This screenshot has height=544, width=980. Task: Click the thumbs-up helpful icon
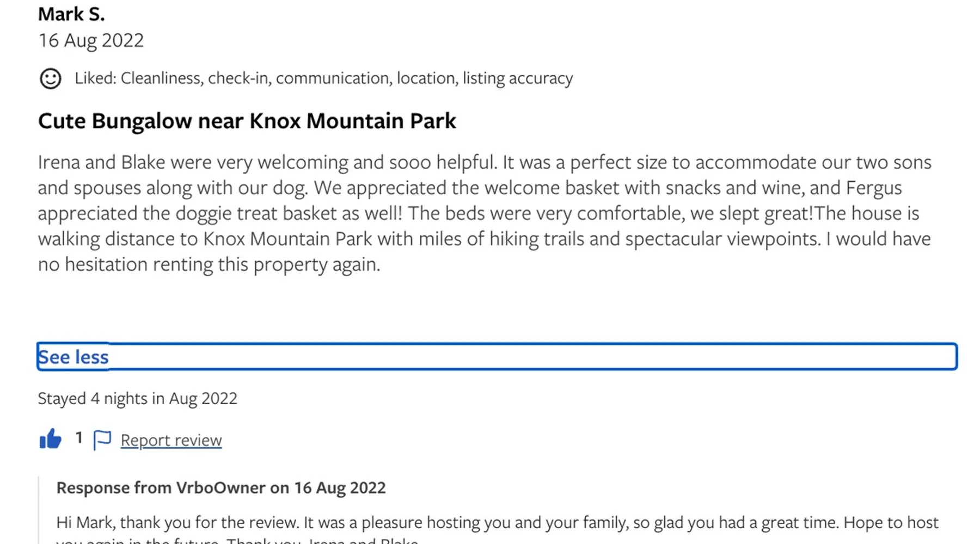point(51,438)
